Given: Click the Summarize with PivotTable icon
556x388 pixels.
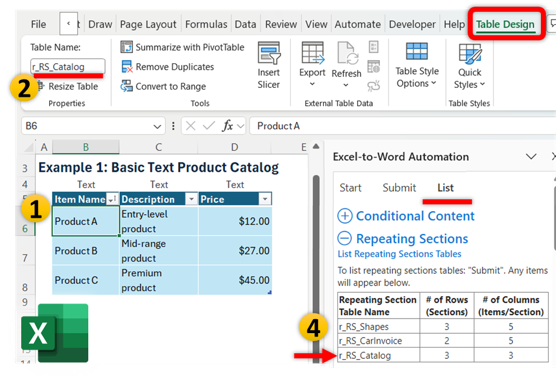Looking at the screenshot, I should 126,47.
